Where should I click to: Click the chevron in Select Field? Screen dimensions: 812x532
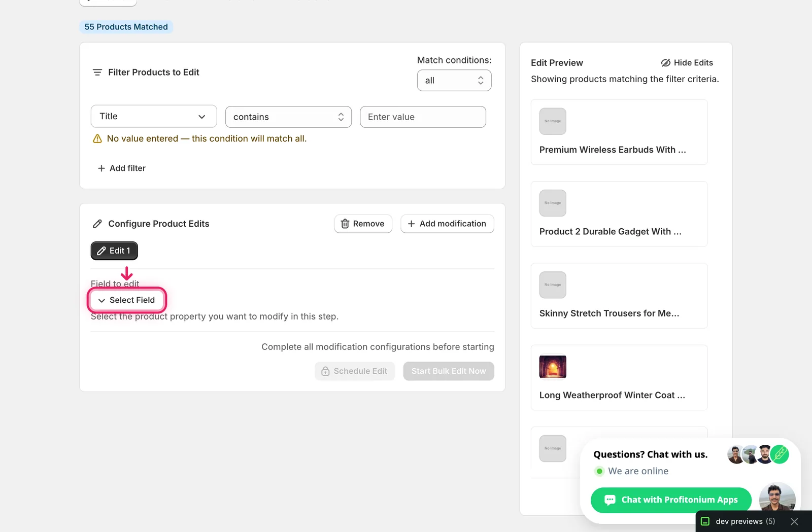point(101,301)
